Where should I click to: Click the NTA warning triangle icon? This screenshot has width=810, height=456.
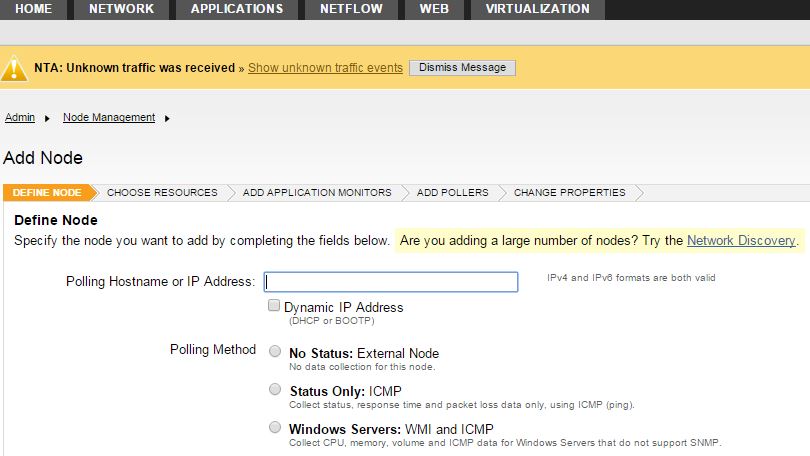coord(14,68)
